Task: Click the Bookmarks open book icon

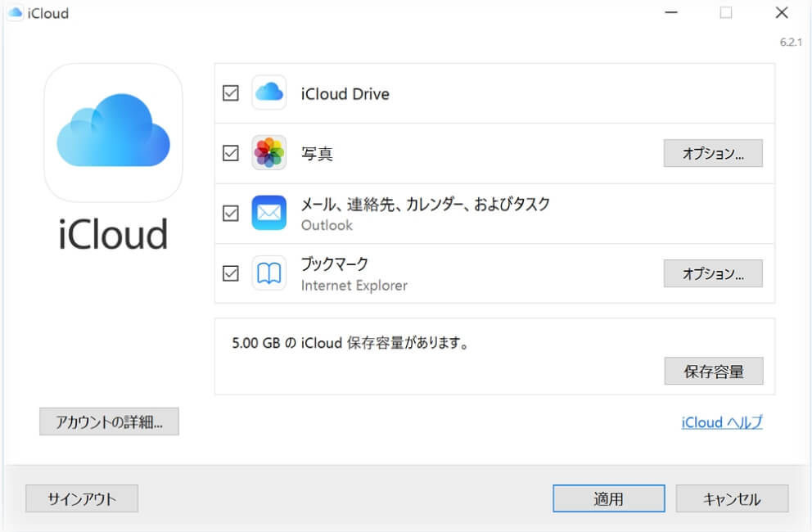Action: pos(268,273)
